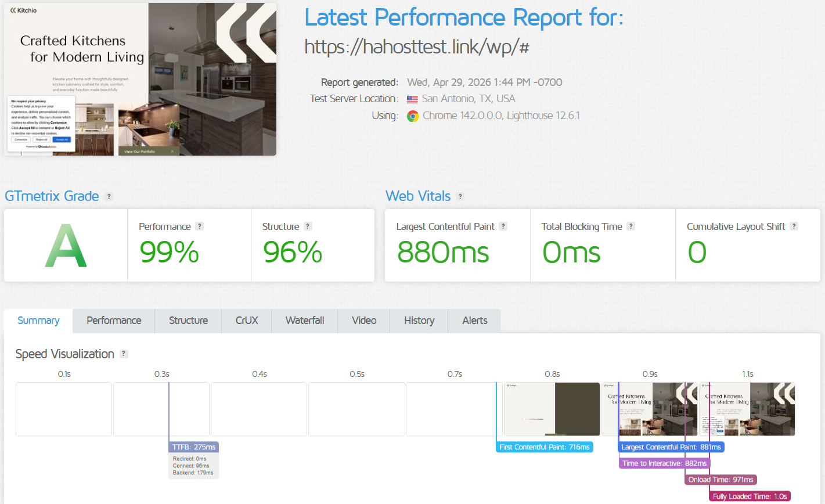Click the Latest Performance Report for heading
This screenshot has width=825, height=504.
pyautogui.click(x=464, y=17)
